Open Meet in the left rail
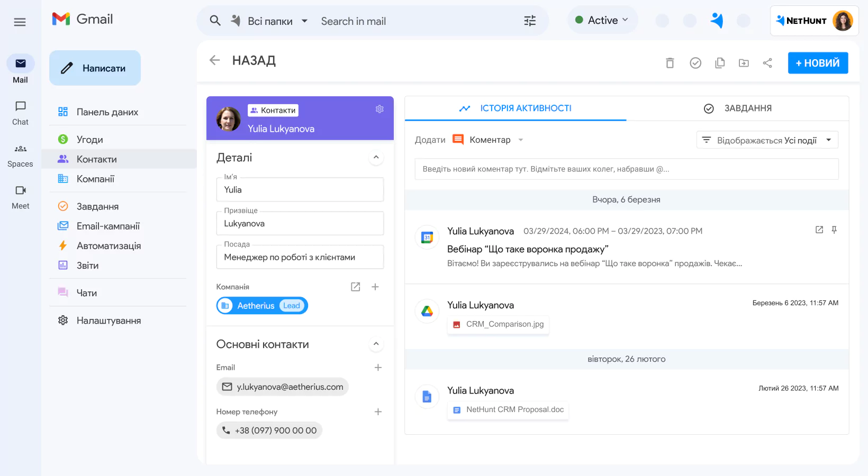Screen dimensions: 868x476 pos(20,197)
